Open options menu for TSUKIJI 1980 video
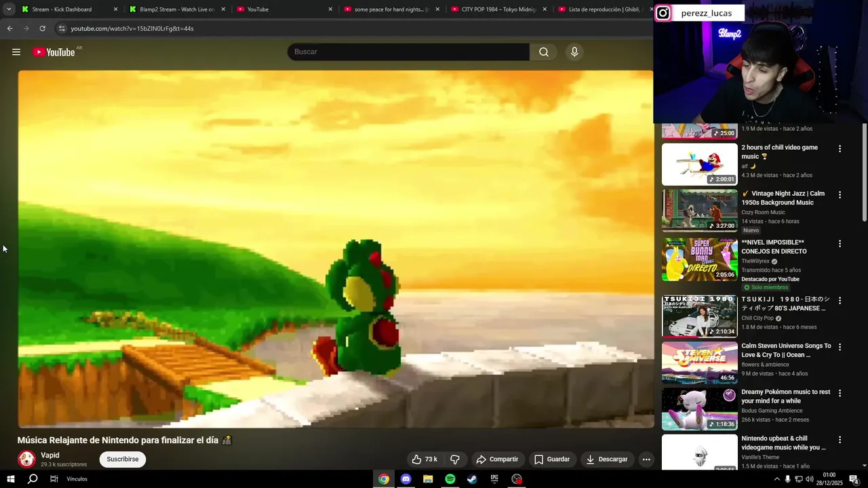 pyautogui.click(x=840, y=300)
